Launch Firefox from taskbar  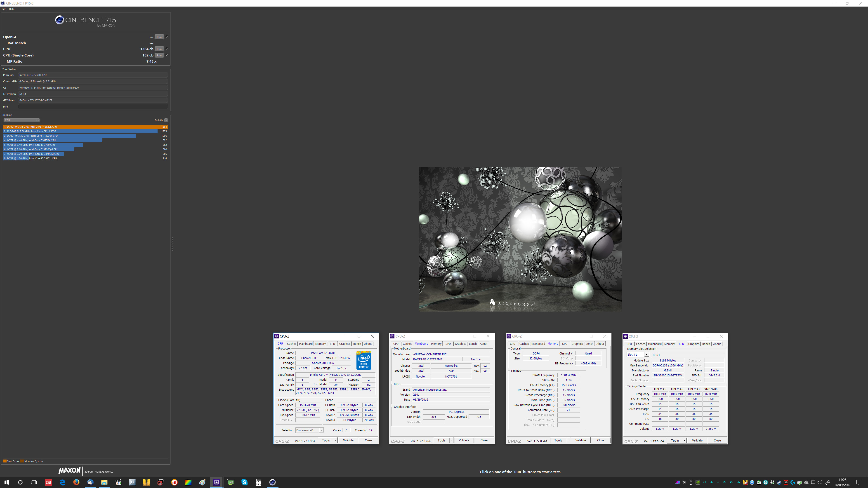(x=76, y=482)
